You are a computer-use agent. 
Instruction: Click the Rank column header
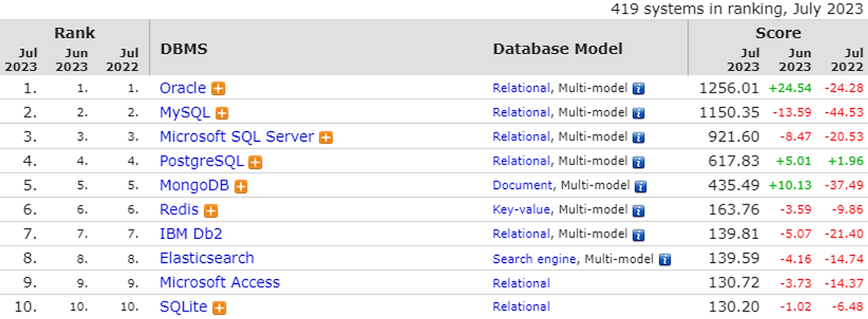(x=75, y=33)
